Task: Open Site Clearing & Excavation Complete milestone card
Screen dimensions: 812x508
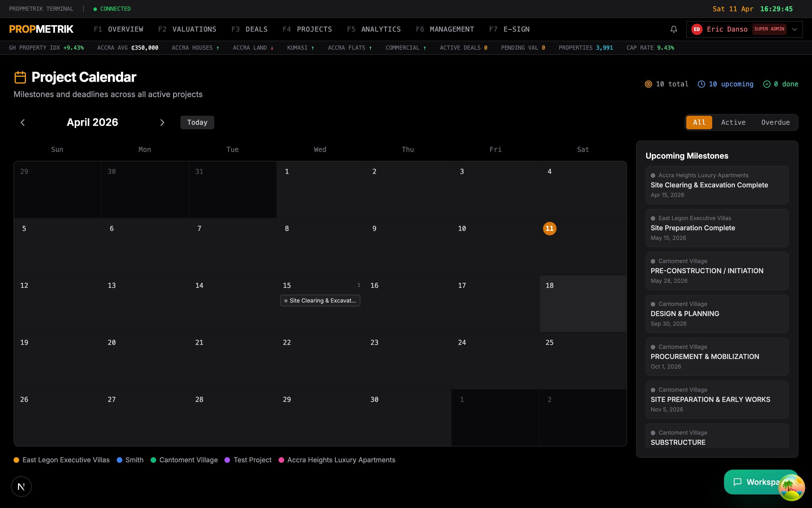Action: pos(717,185)
